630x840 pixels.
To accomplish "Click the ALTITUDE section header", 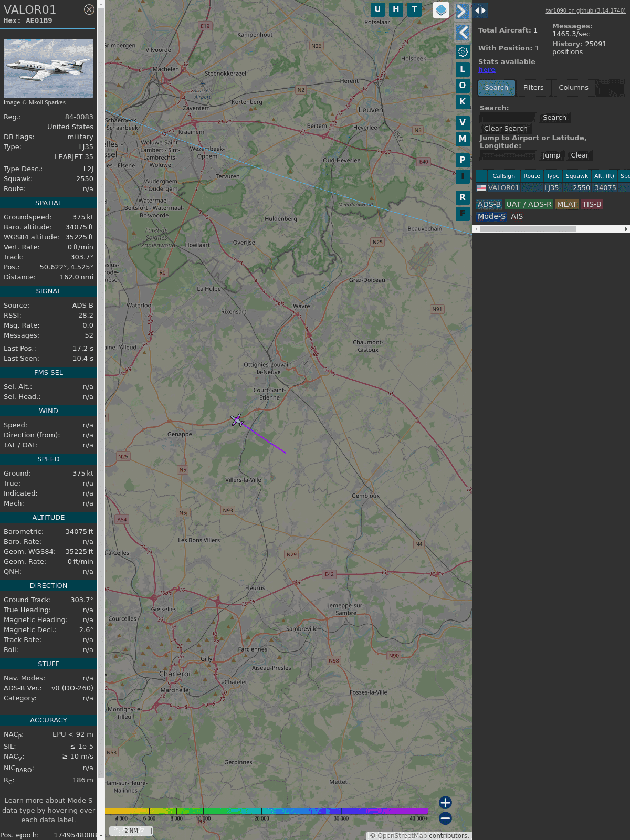I will pyautogui.click(x=48, y=518).
